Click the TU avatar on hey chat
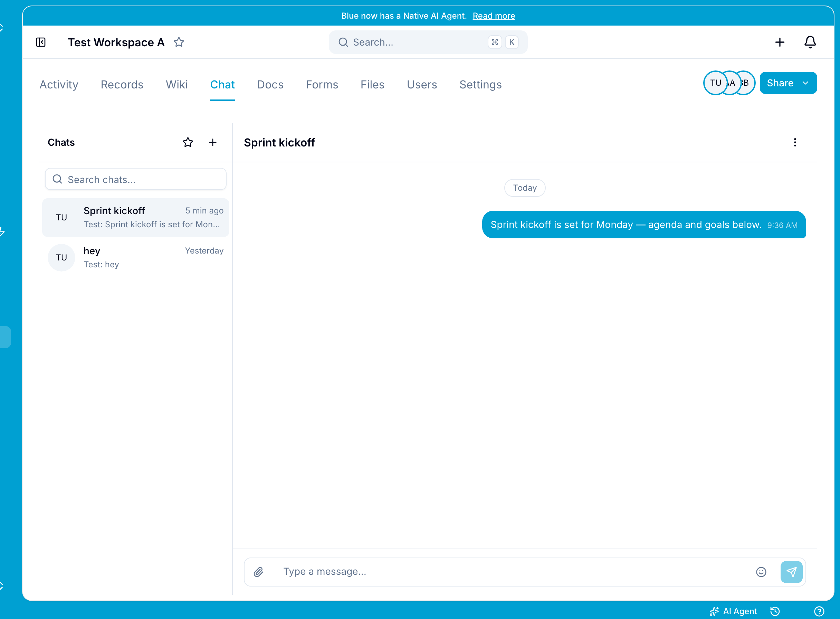Screen dimensions: 840x619 (x=61, y=258)
